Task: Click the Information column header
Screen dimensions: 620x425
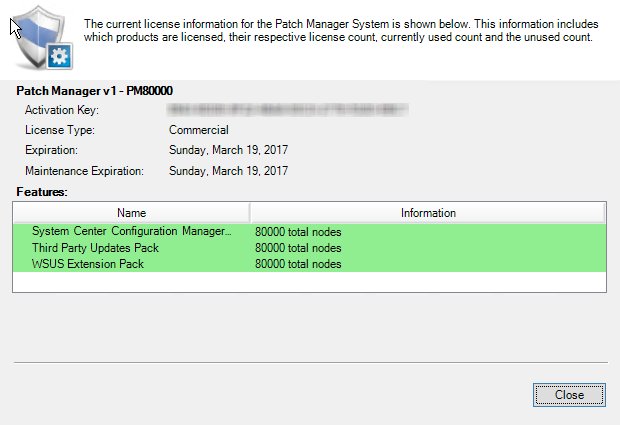Action: [x=428, y=213]
